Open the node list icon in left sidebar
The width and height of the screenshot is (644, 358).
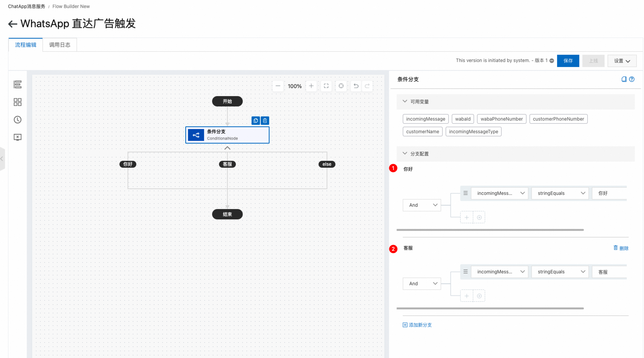18,84
